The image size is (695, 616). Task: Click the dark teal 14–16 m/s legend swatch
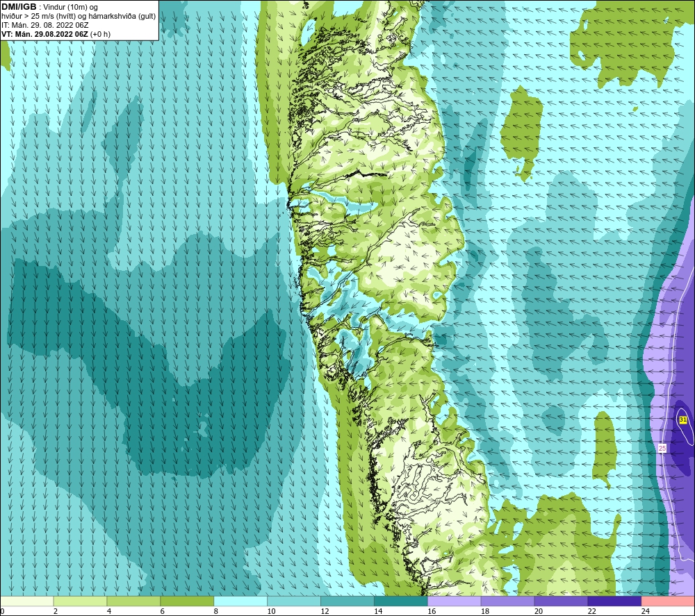click(x=401, y=601)
